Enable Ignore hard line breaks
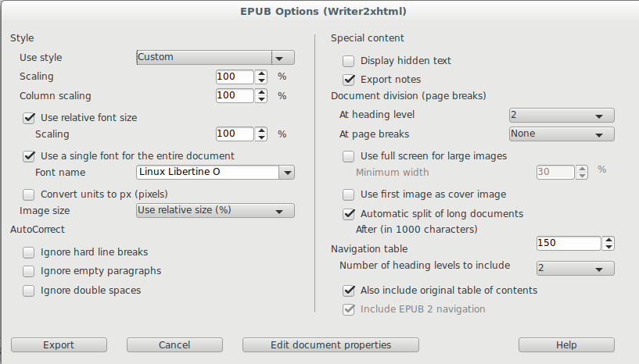The width and height of the screenshot is (639, 364). coord(30,252)
